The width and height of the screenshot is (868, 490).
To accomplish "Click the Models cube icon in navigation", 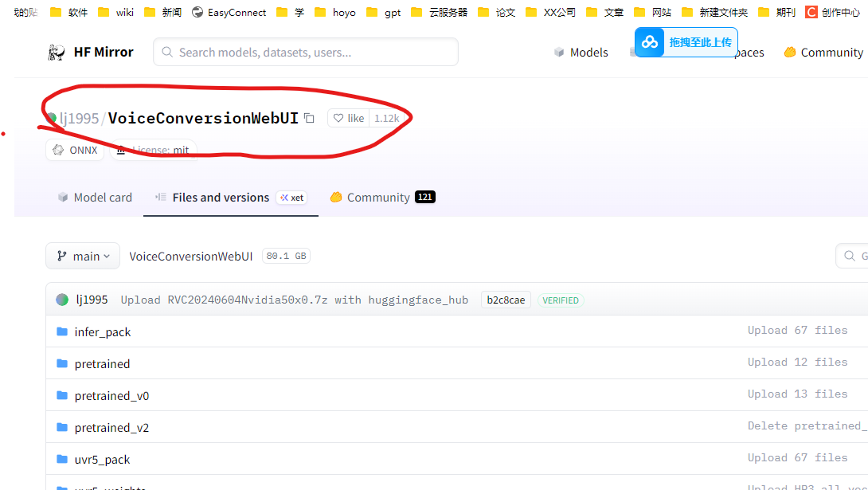I will [x=557, y=52].
